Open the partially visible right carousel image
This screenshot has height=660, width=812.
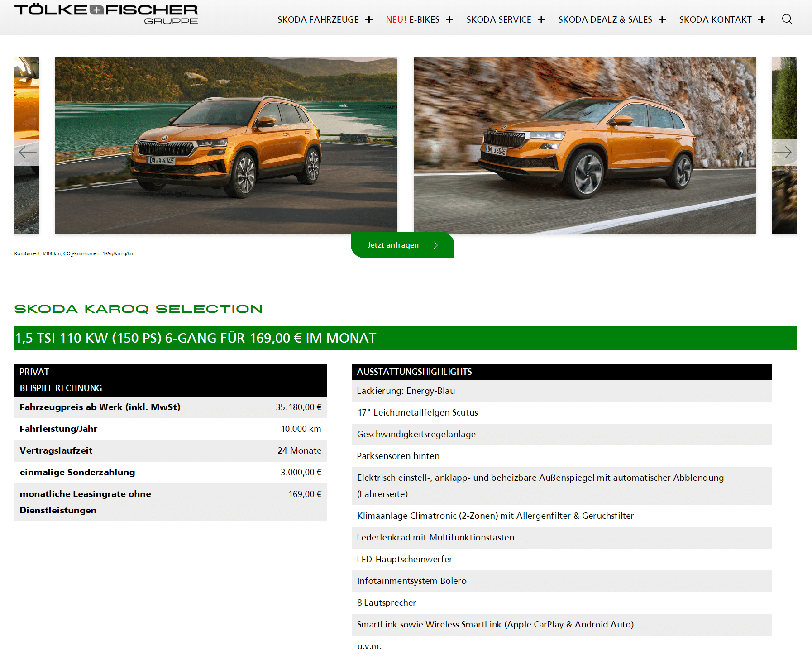click(784, 100)
